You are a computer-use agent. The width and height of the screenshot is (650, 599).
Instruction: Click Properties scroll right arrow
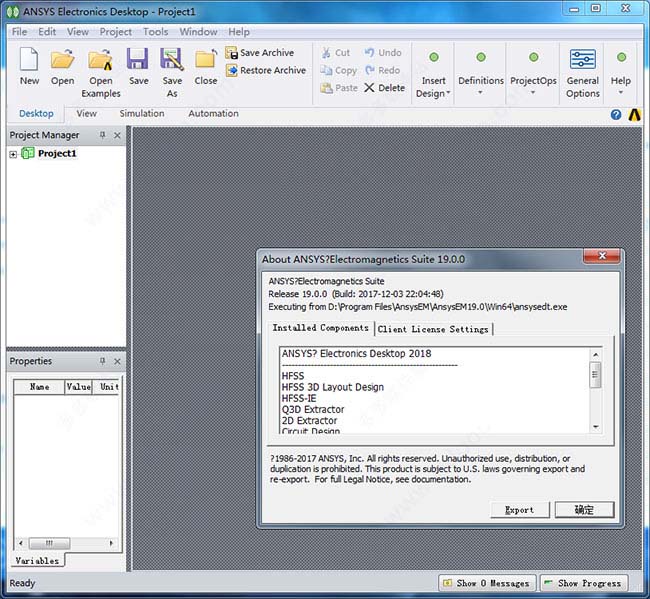(x=111, y=543)
